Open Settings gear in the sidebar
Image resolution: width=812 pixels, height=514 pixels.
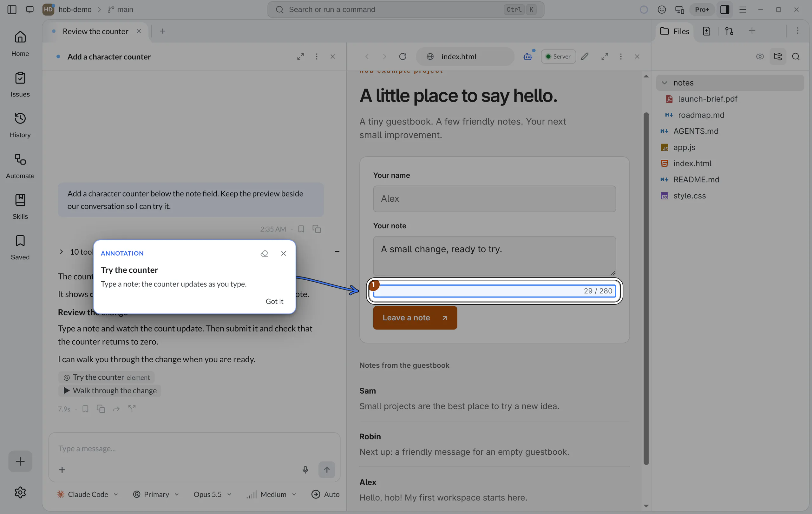pyautogui.click(x=20, y=492)
